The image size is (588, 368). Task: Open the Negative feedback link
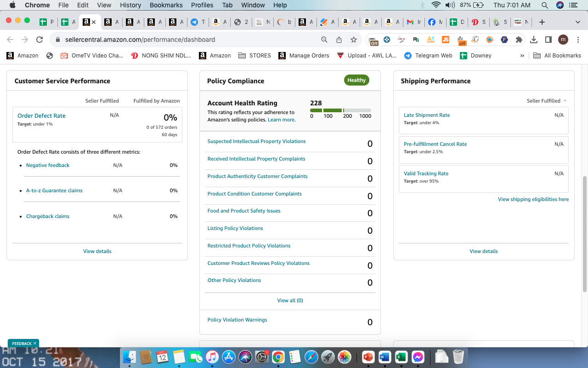48,165
